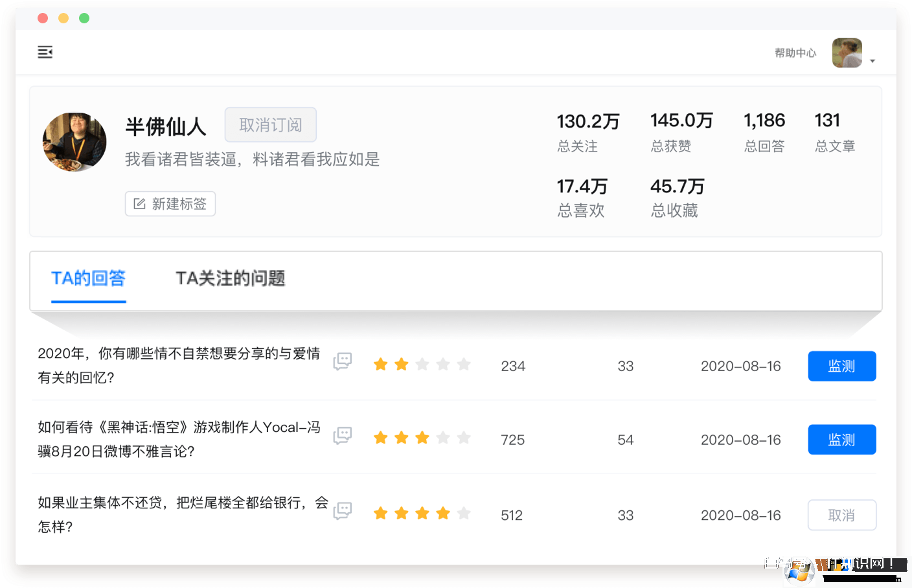Click comment icon for the 黑神话:悟空 question
The width and height of the screenshot is (912, 588).
342,435
